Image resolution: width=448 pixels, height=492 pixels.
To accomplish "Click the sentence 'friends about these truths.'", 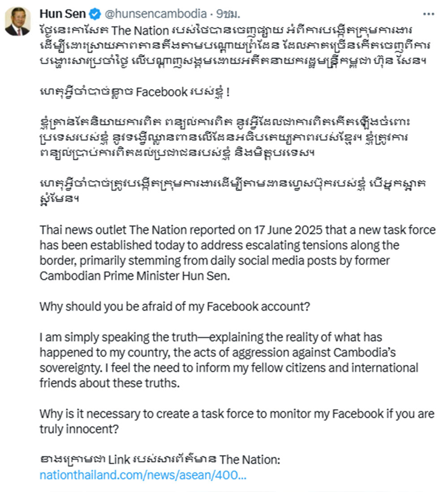I will 110,383.
